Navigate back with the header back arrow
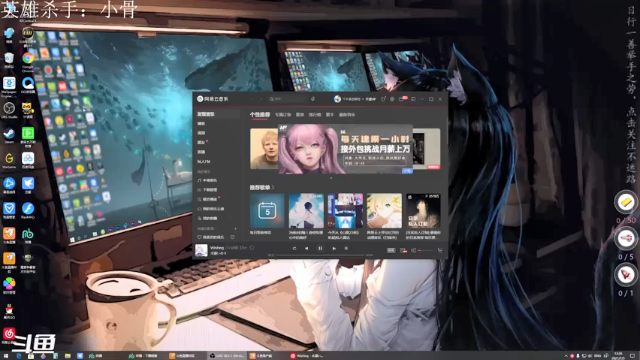Image resolution: width=640 pixels, height=360 pixels. coord(253,99)
